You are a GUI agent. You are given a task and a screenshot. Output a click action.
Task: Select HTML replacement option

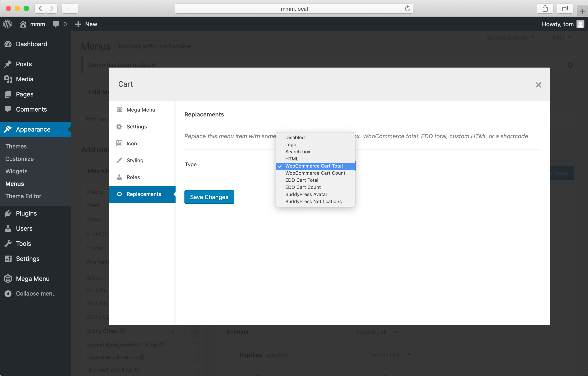pos(316,158)
